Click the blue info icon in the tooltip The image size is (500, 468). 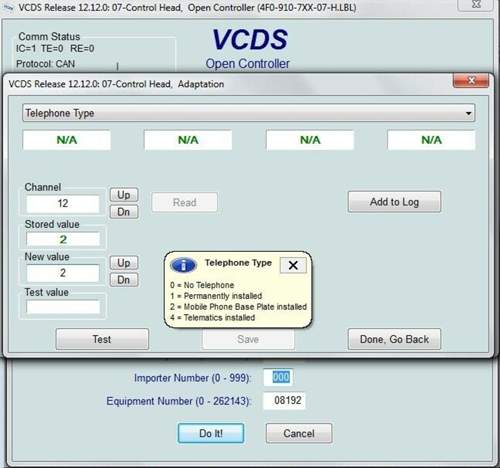click(183, 265)
